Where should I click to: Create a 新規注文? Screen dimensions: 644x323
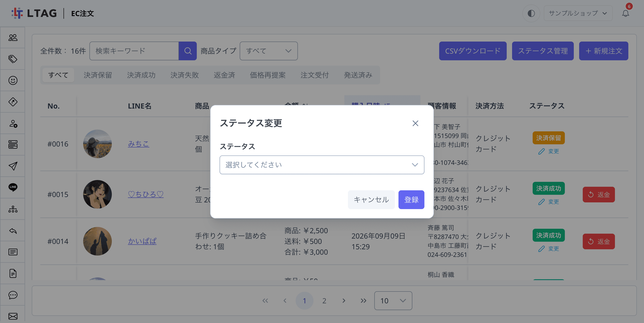point(604,51)
